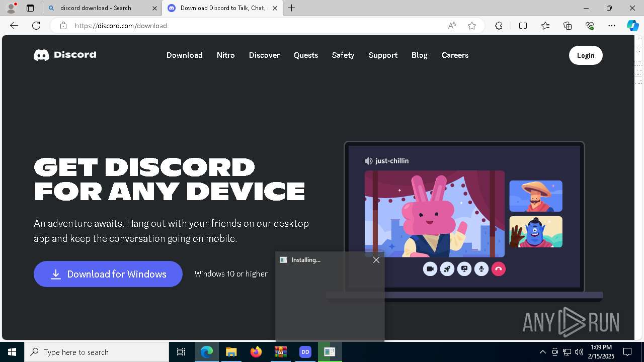Screen dimensions: 644x362
Task: Open File Explorer from the taskbar
Action: (x=231, y=352)
